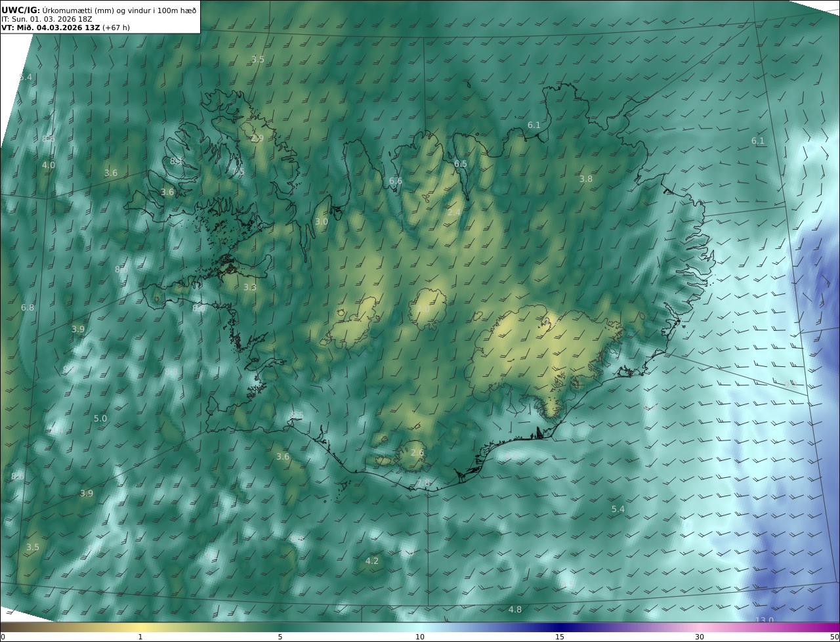Click the 8.1 value in the Westfjords
Viewport: 840px width, 642px height.
tap(177, 161)
